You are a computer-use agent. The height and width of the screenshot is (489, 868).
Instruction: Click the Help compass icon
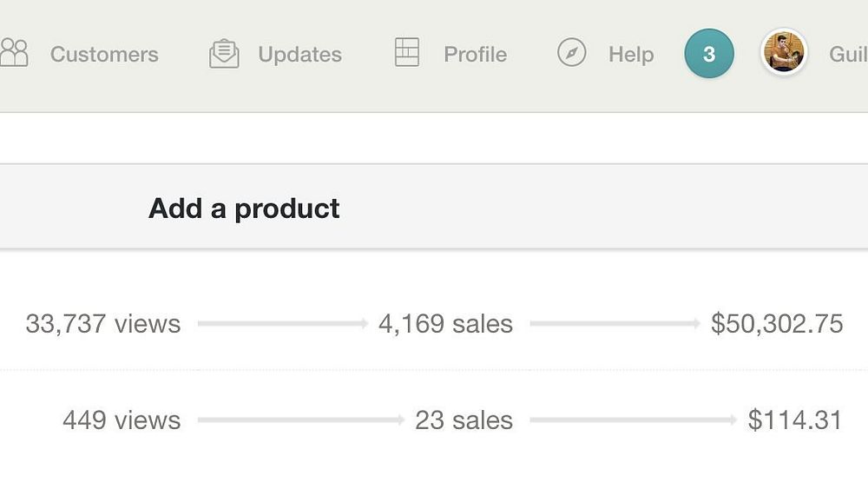click(x=571, y=53)
